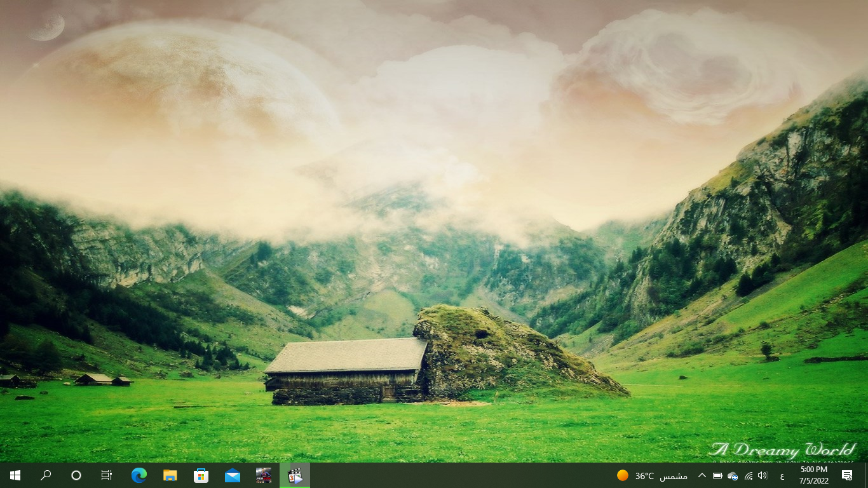Open clock and calendar at 5:00 PM
Viewport: 868px width, 488px height.
(x=813, y=475)
